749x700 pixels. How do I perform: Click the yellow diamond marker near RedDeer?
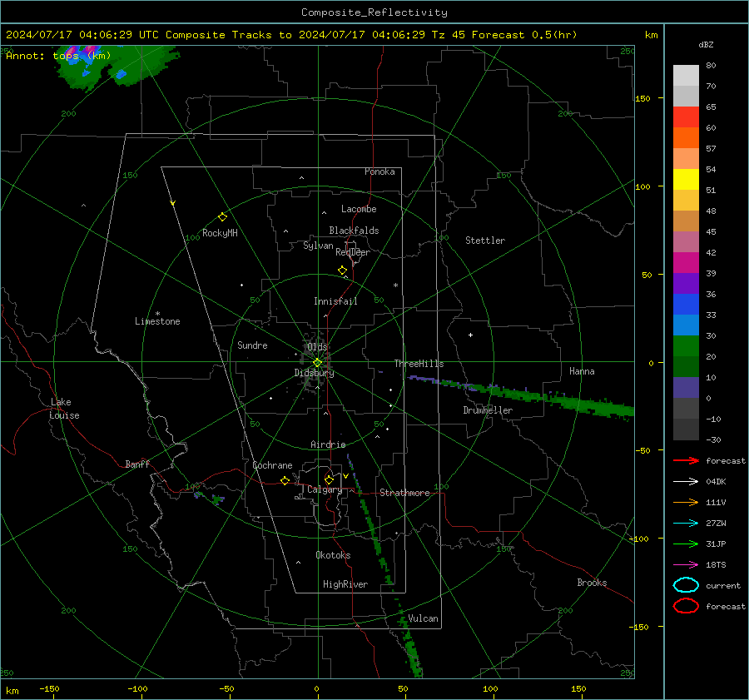[x=342, y=271]
